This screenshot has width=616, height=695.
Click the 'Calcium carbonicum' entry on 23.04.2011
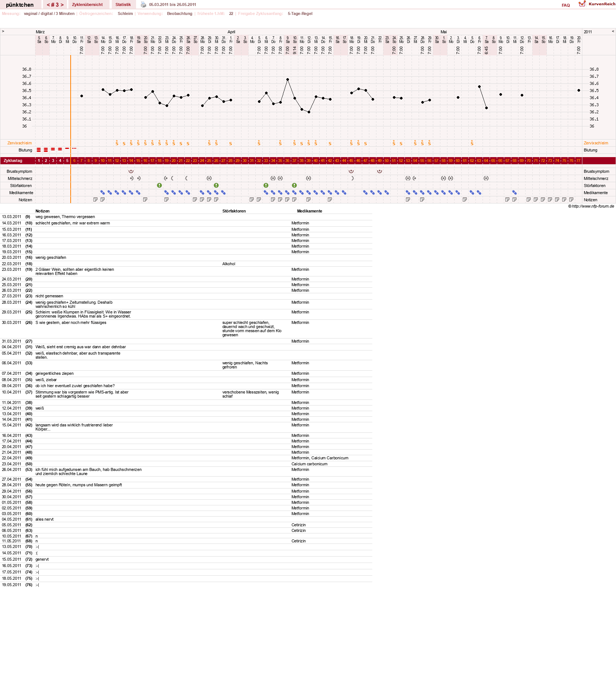pyautogui.click(x=309, y=464)
